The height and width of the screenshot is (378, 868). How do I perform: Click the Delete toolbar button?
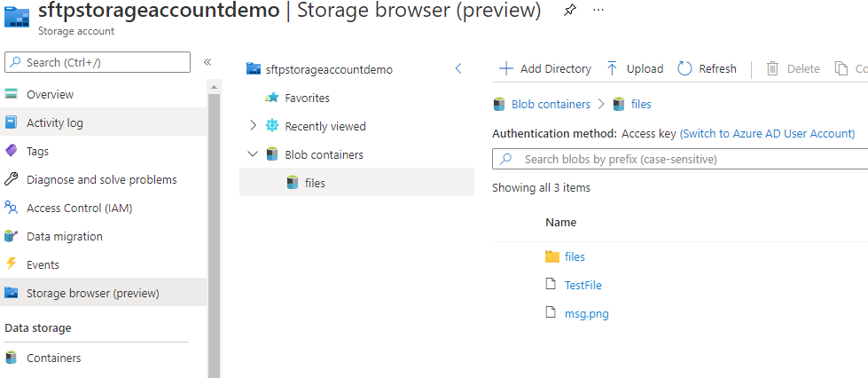coord(793,68)
